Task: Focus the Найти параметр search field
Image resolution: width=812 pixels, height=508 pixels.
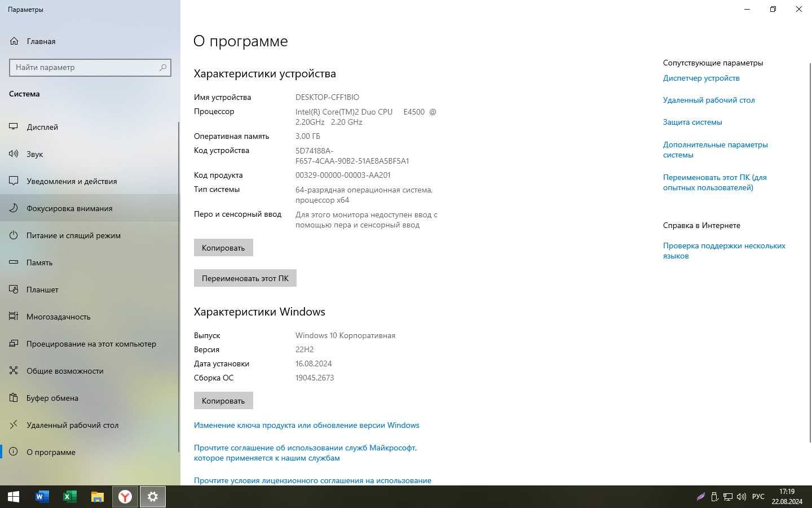Action: pyautogui.click(x=90, y=67)
